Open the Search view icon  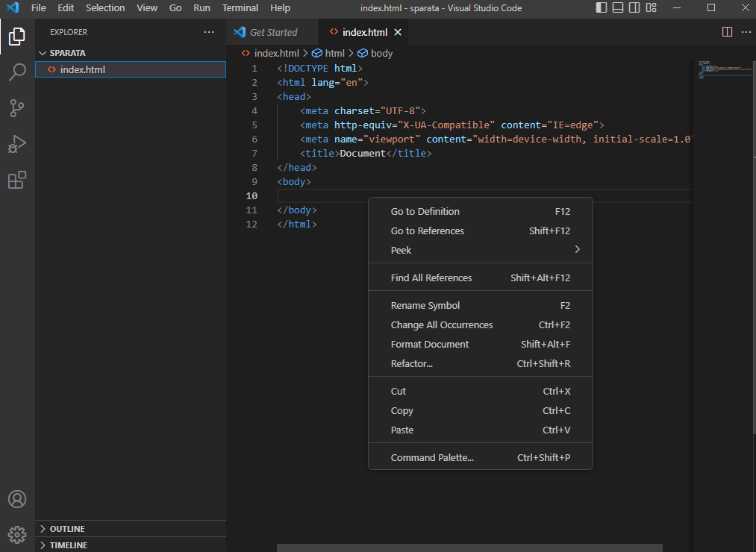coord(17,72)
